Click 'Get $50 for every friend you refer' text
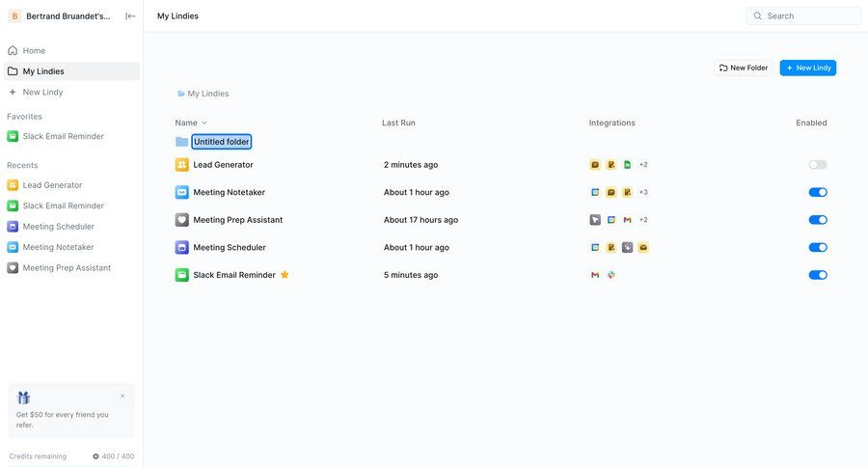Viewport: 868px width, 467px height. (62, 420)
